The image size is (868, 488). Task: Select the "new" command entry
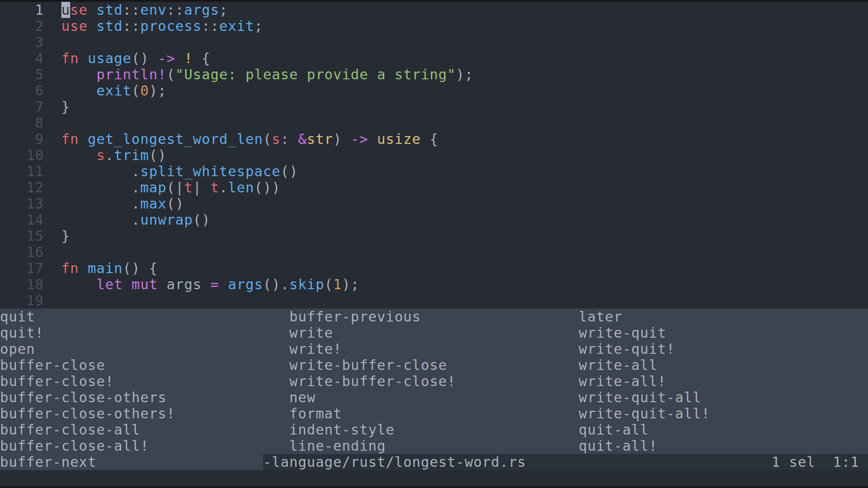302,398
